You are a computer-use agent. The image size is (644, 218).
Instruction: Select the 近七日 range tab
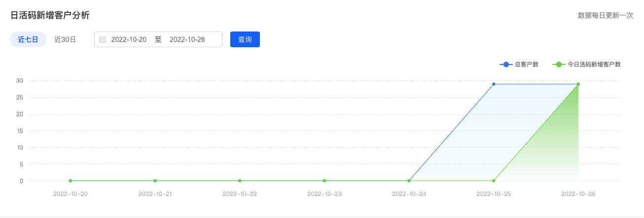[x=28, y=39]
